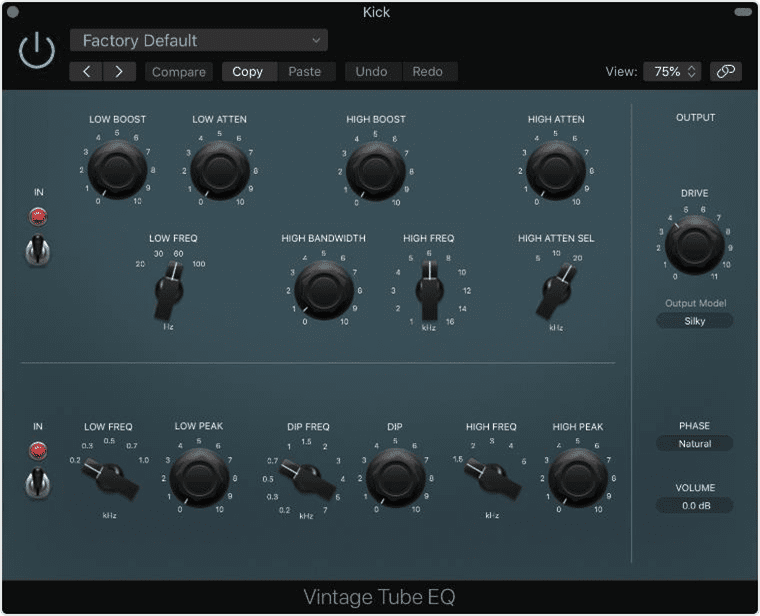
Task: Click the 20 mark on High Atten Sel
Action: pyautogui.click(x=578, y=258)
